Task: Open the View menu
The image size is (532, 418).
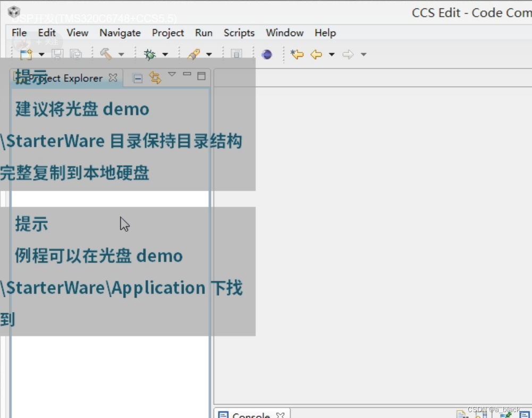Action: pyautogui.click(x=78, y=32)
